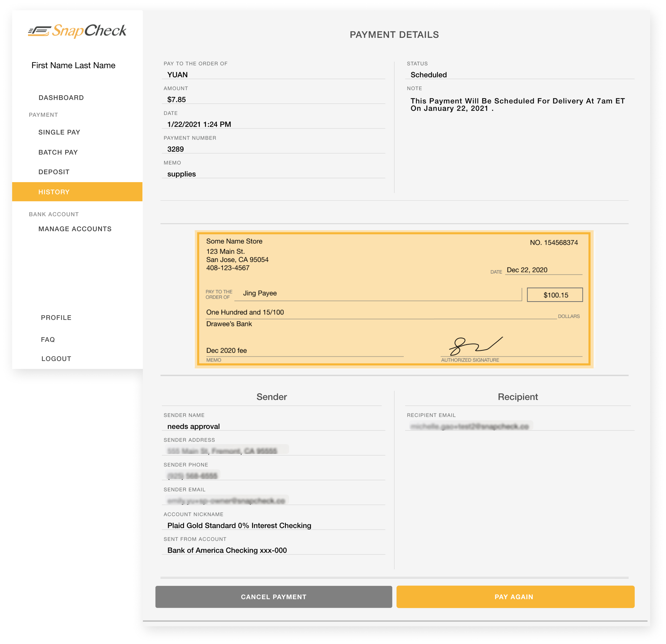The image size is (666, 644).
Task: Open Manage Accounts
Action: tap(75, 229)
